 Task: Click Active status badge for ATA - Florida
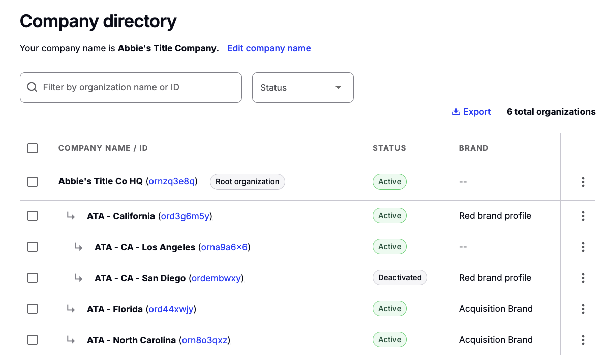[389, 309]
